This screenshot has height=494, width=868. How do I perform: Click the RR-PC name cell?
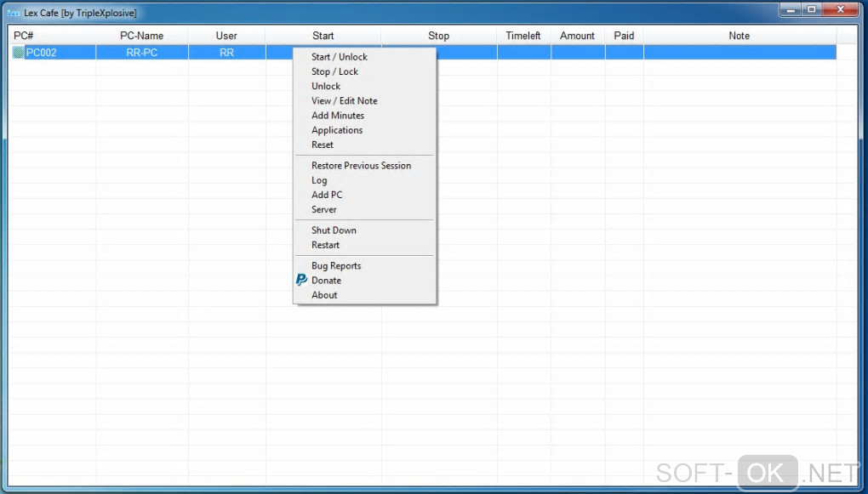tap(142, 53)
